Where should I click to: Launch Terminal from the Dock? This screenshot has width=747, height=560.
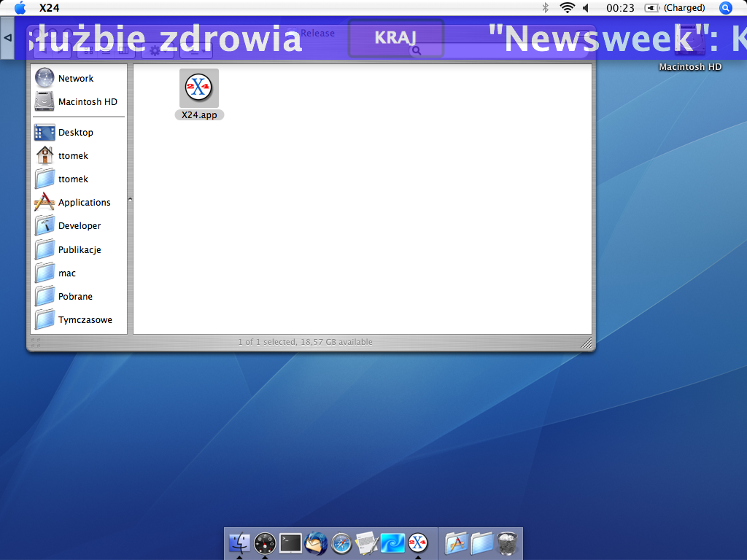tap(290, 542)
